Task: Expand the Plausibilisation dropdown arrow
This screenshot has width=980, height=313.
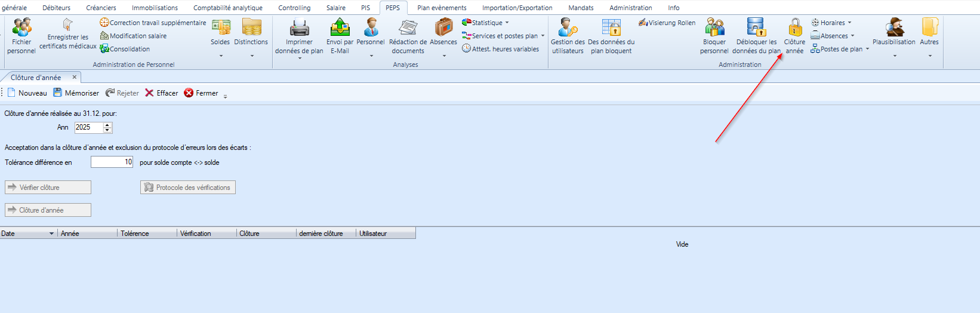Action: pyautogui.click(x=894, y=56)
